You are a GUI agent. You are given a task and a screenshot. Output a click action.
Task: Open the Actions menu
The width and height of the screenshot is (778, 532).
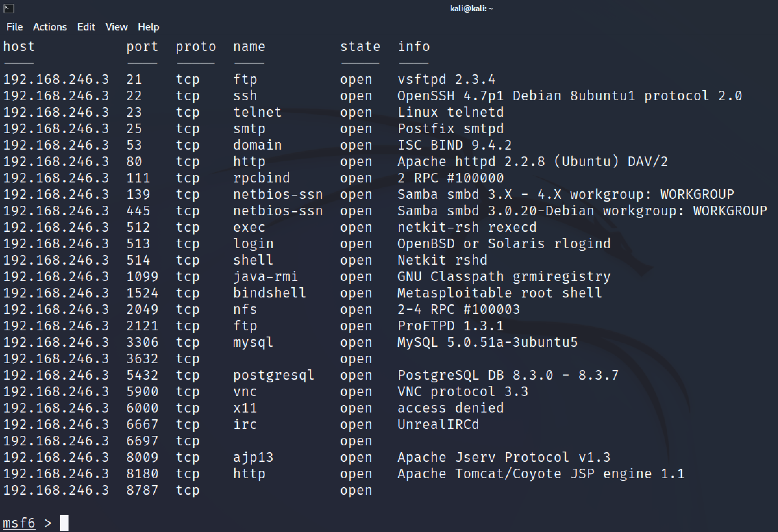50,27
